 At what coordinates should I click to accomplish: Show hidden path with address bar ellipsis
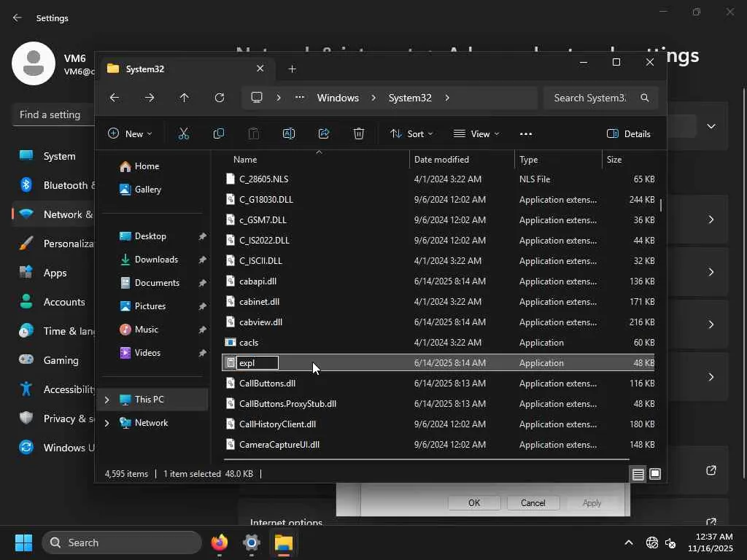tap(300, 98)
